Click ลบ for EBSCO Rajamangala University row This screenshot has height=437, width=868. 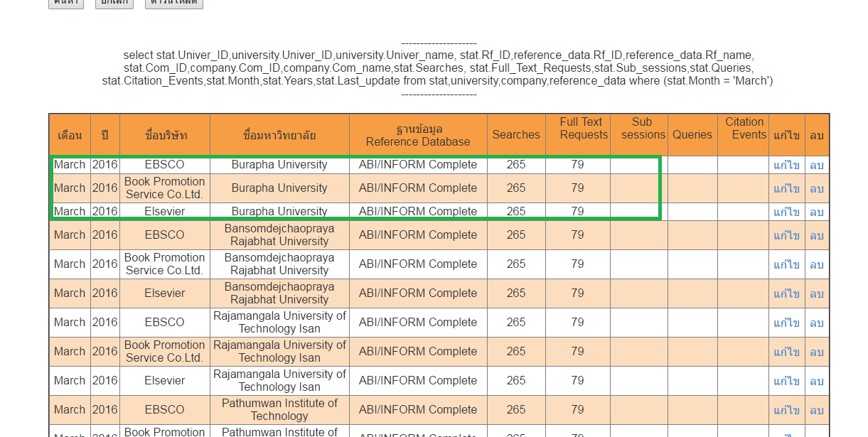coord(817,323)
